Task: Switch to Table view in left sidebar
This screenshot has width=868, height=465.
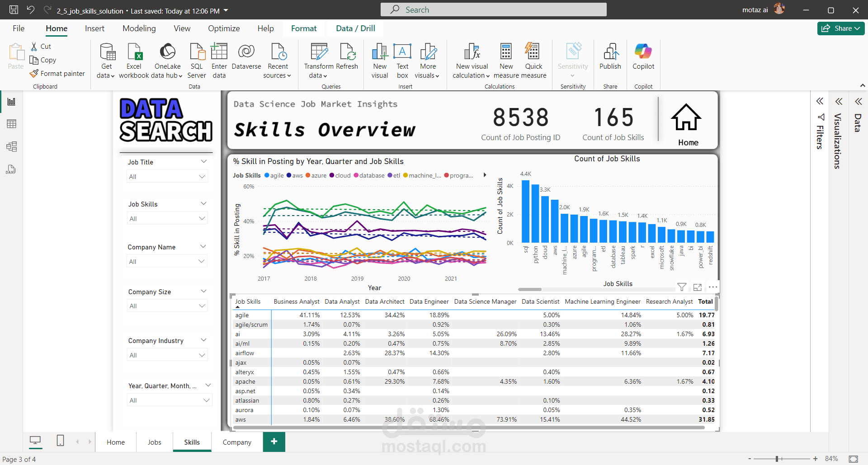Action: pos(11,124)
